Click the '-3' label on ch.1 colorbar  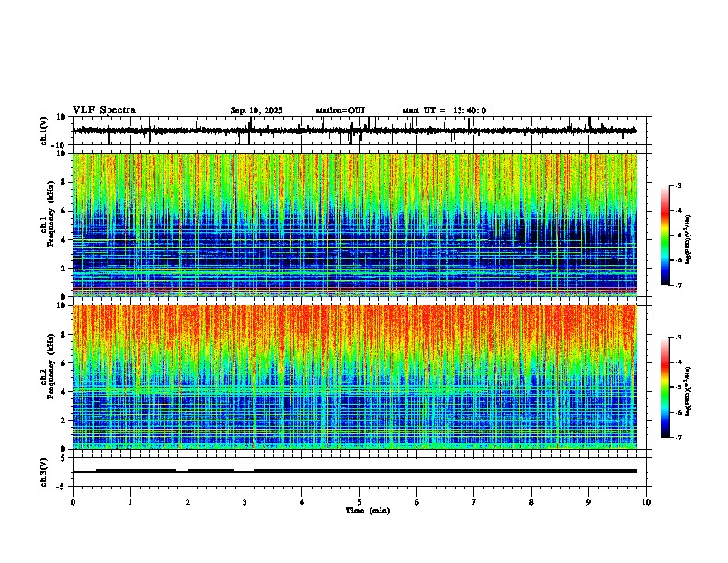click(678, 185)
